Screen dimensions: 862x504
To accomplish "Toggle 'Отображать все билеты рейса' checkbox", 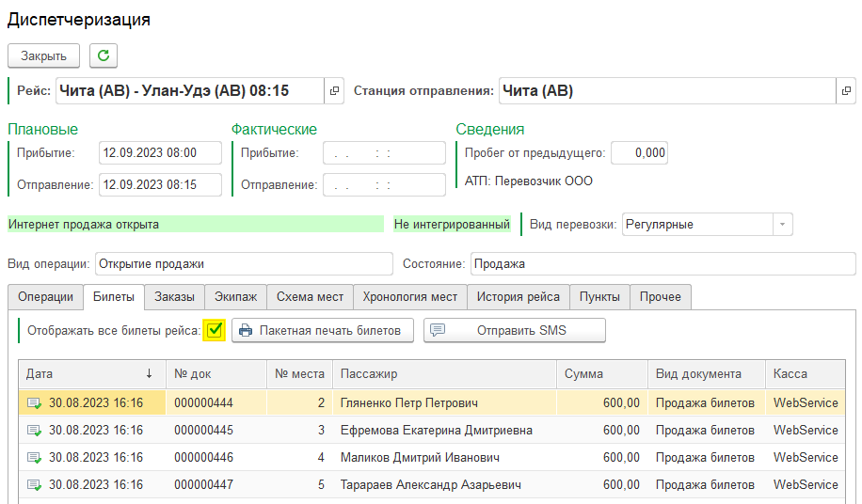I will pos(215,330).
